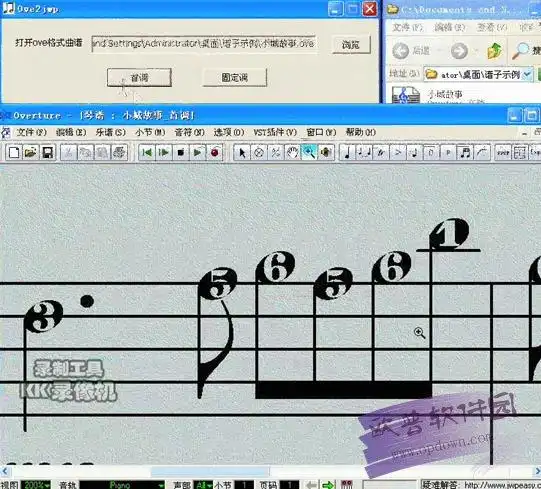
Task: Click the Forward button in Explorer window
Action: [460, 51]
